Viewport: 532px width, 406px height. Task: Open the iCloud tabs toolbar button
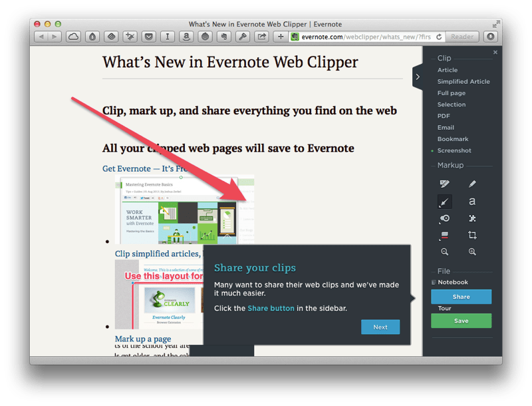[x=73, y=37]
